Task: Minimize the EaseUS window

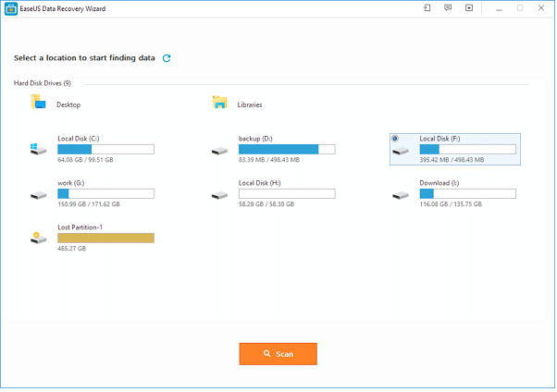Action: (499, 8)
